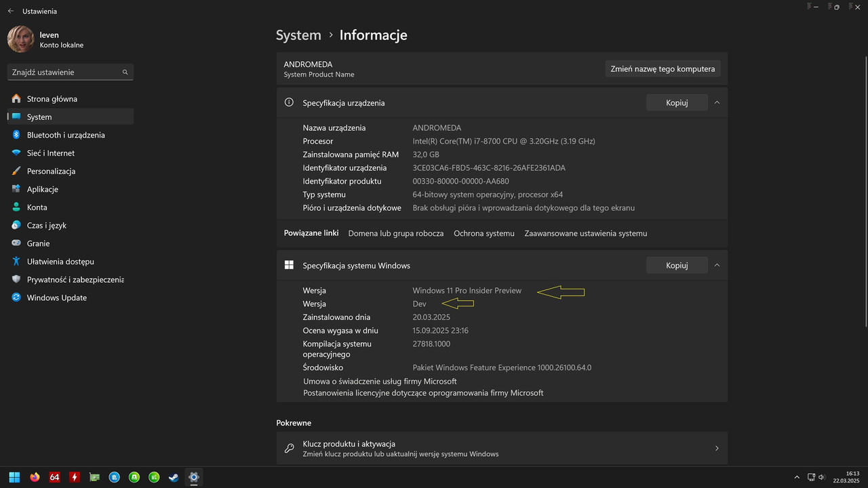Image resolution: width=868 pixels, height=488 pixels.
Task: Collapse Specyfikacja systemu Windows chevron
Action: click(x=717, y=266)
